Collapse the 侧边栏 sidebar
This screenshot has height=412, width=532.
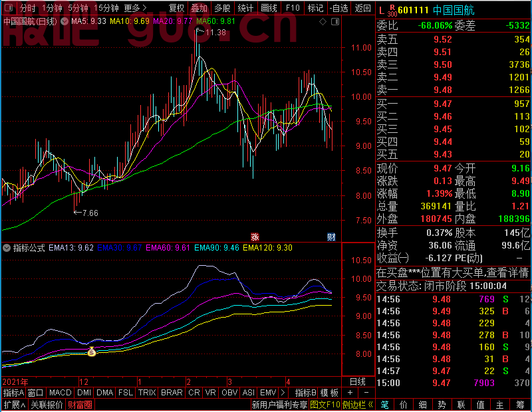click(x=358, y=405)
